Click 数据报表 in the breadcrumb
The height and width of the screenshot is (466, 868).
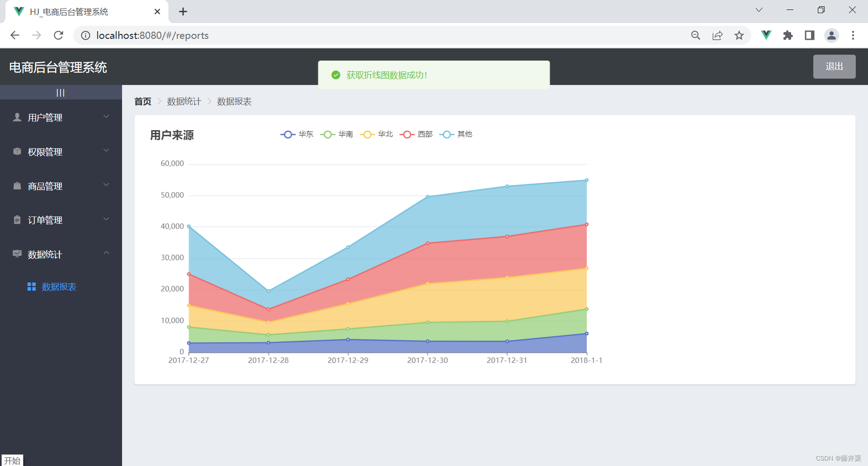(x=234, y=101)
